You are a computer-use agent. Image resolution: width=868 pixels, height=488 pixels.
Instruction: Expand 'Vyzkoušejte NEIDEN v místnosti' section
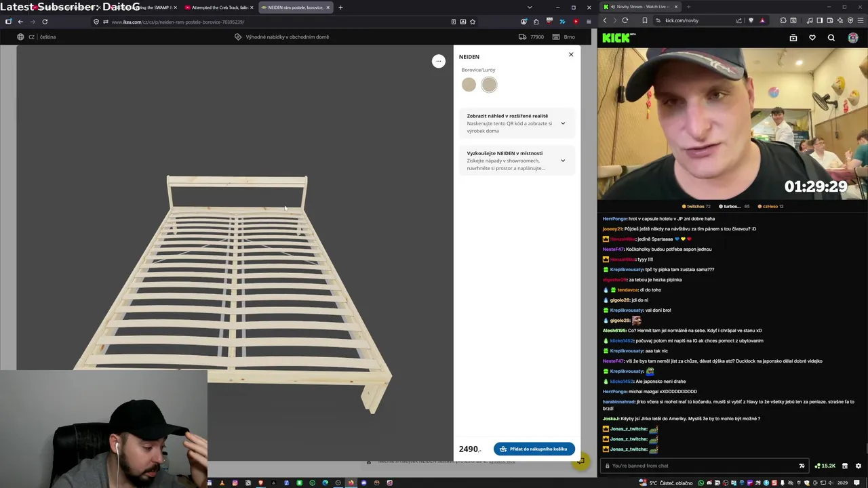(517, 161)
